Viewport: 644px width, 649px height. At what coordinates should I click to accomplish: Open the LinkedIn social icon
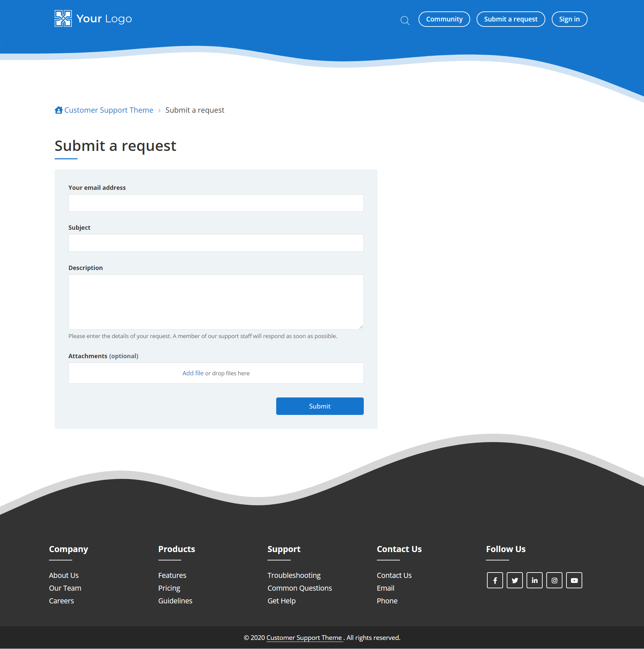point(534,581)
